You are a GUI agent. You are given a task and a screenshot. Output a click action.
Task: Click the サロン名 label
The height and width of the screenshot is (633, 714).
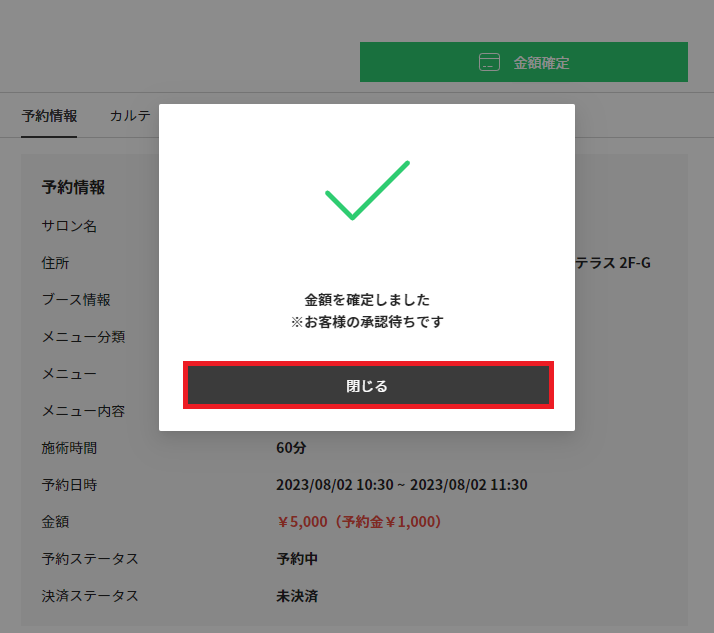[69, 226]
